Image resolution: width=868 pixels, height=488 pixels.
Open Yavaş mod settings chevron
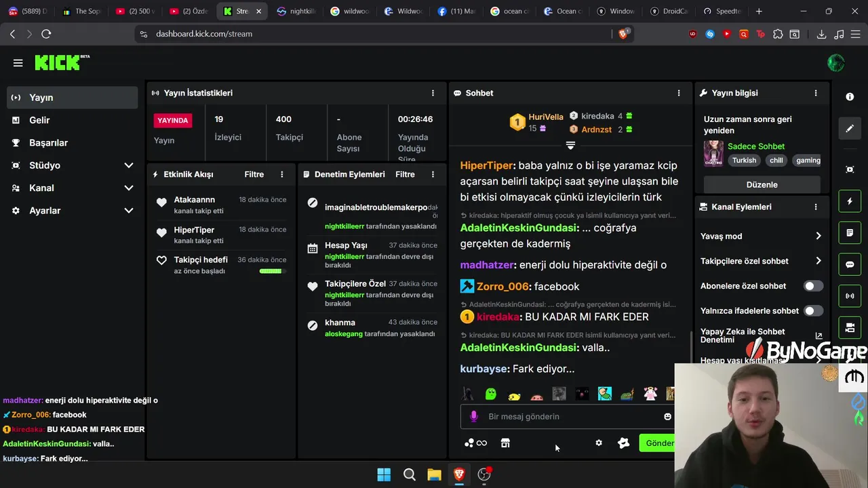818,236
